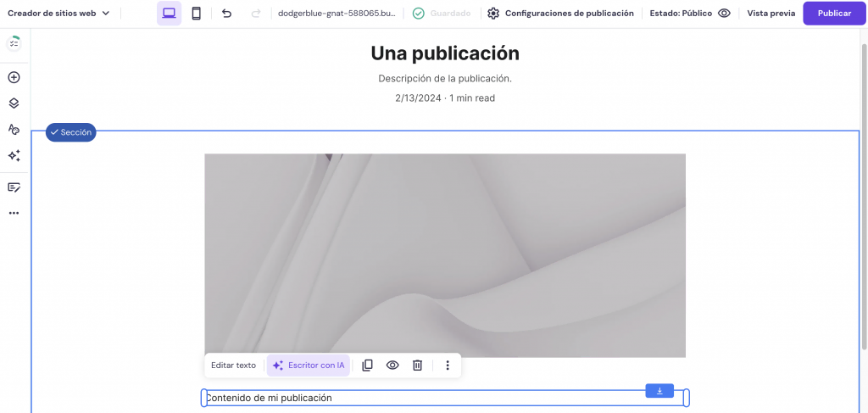Click the Publicar button
This screenshot has height=413, width=868.
pos(834,14)
